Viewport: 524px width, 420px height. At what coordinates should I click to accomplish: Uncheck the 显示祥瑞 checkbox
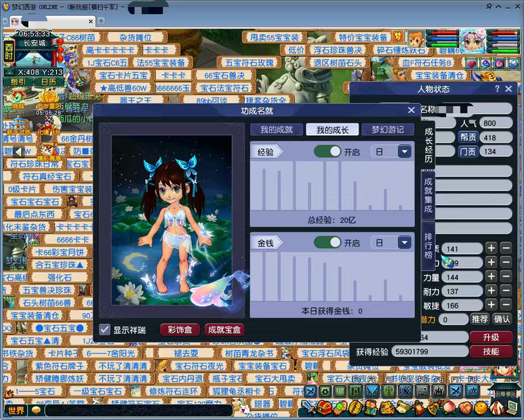pyautogui.click(x=104, y=330)
